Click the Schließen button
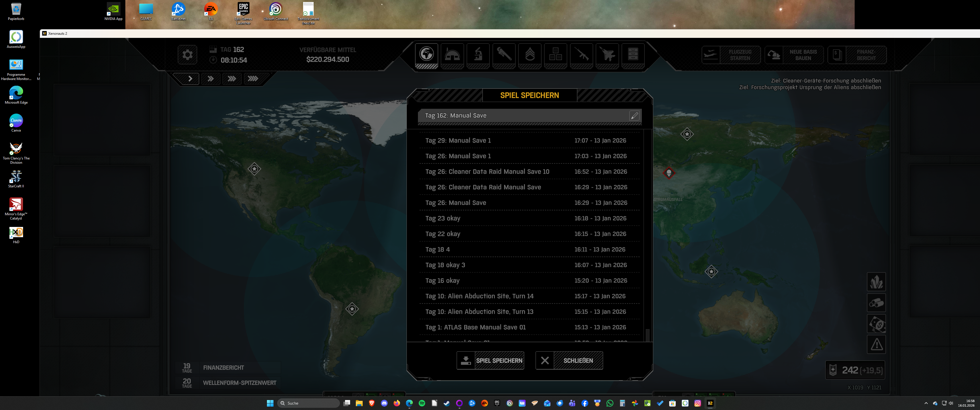This screenshot has width=980, height=410. [x=569, y=360]
